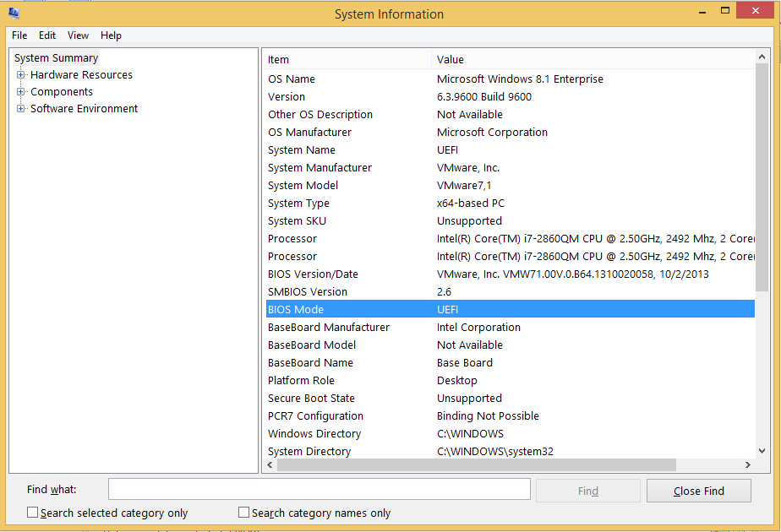Click the Microsoft Windows 8.1 Enterprise value
Image resolution: width=781 pixels, height=532 pixels.
(520, 79)
